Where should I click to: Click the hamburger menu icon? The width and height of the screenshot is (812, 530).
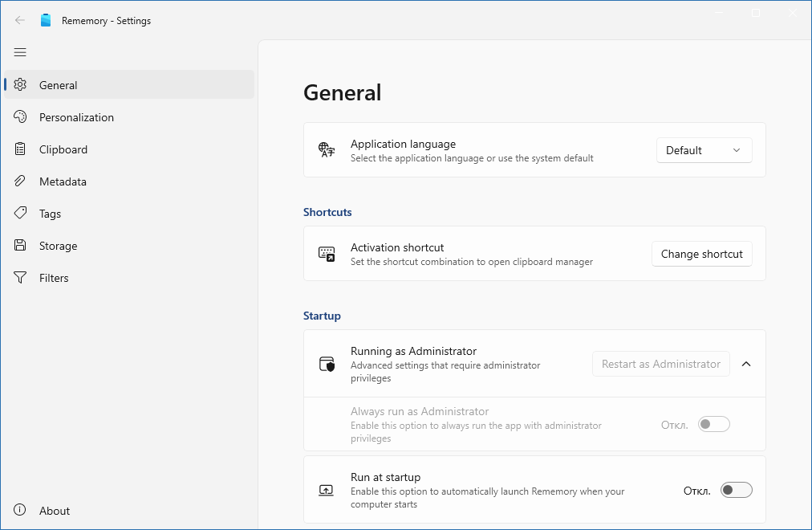tap(20, 52)
